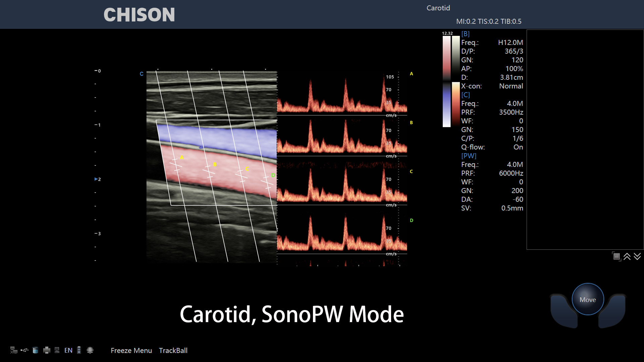644x362 pixels.
Task: Click the H12.0M frequency value
Action: pos(511,43)
